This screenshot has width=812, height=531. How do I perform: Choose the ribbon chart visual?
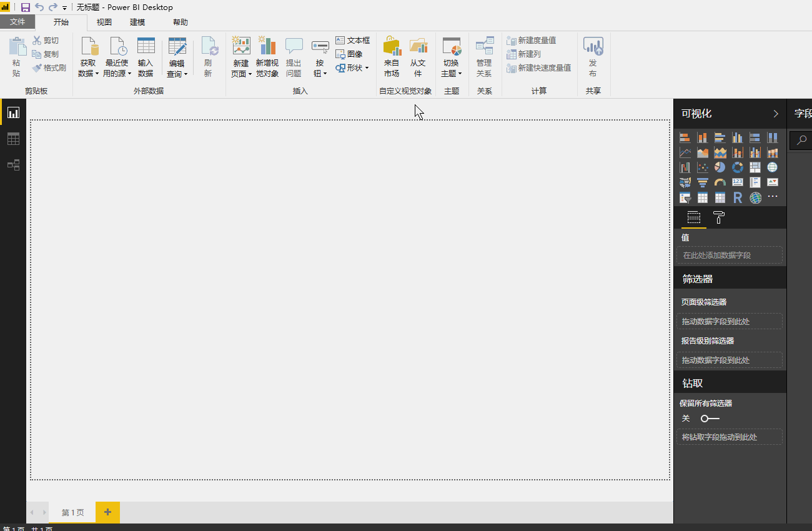(773, 152)
